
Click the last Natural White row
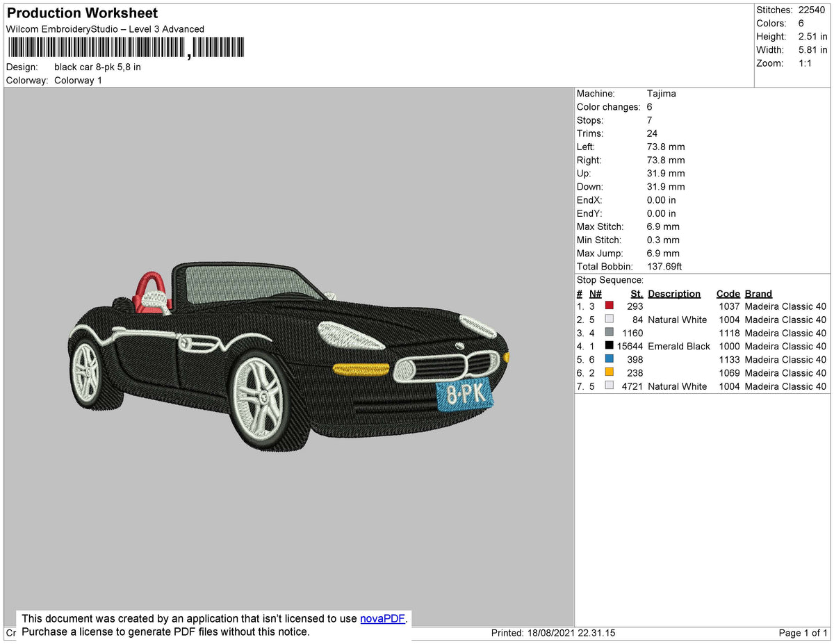point(701,386)
